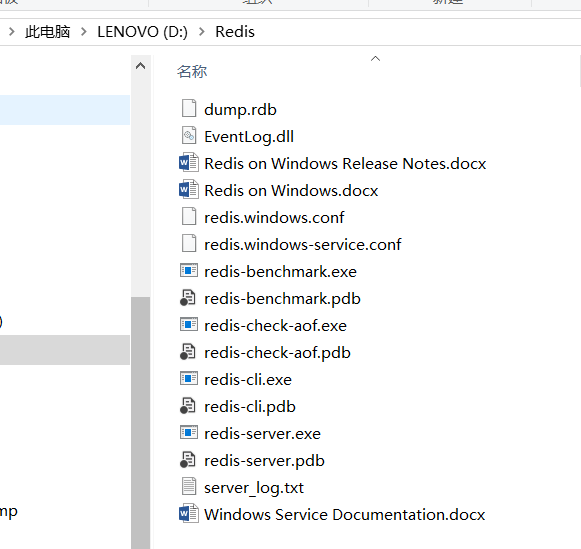Screen dimensions: 581x549
Task: Click the redis-check-aof.pdb file icon
Action: click(188, 352)
